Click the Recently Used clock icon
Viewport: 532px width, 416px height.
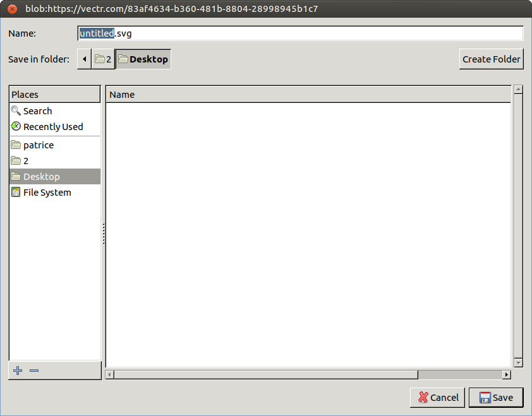pyautogui.click(x=16, y=126)
